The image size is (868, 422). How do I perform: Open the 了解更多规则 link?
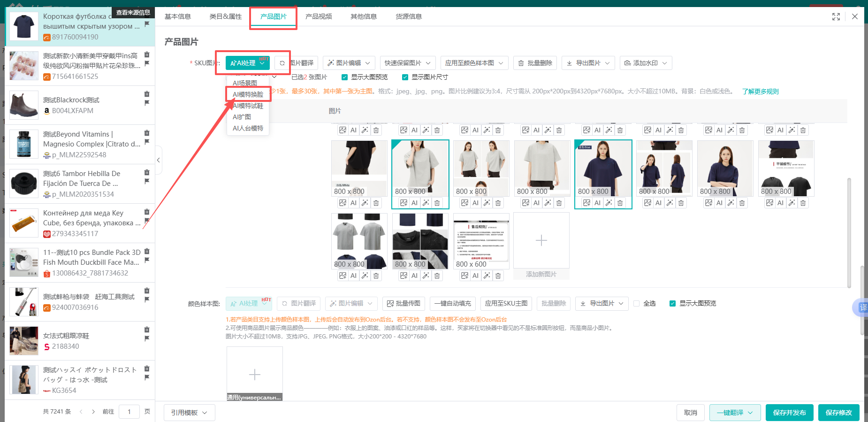760,92
